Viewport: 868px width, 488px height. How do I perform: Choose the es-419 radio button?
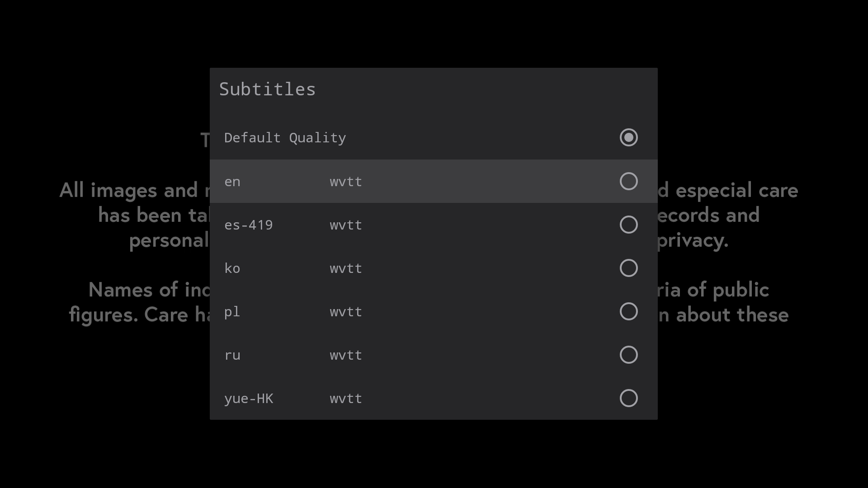pyautogui.click(x=628, y=225)
